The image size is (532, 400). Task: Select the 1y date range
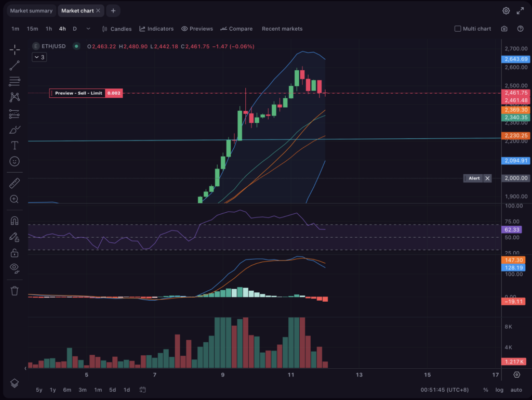click(52, 390)
